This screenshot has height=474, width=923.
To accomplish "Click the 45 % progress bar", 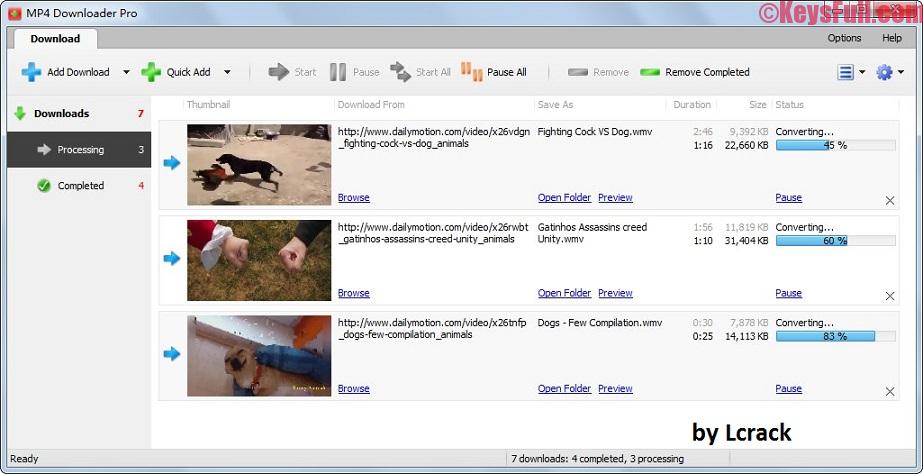I will pyautogui.click(x=836, y=145).
